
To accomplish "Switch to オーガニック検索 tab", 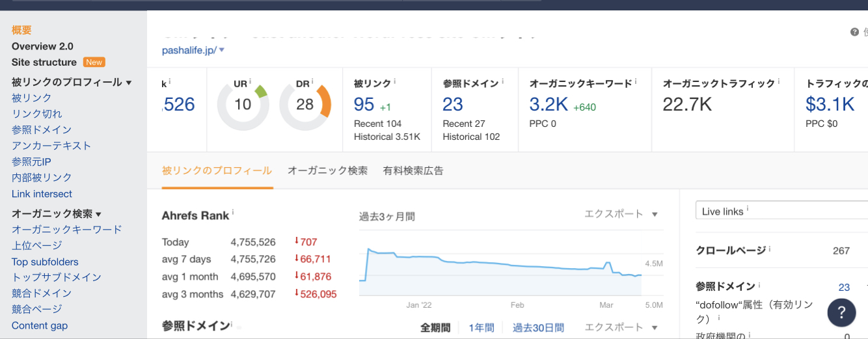I will [x=327, y=171].
